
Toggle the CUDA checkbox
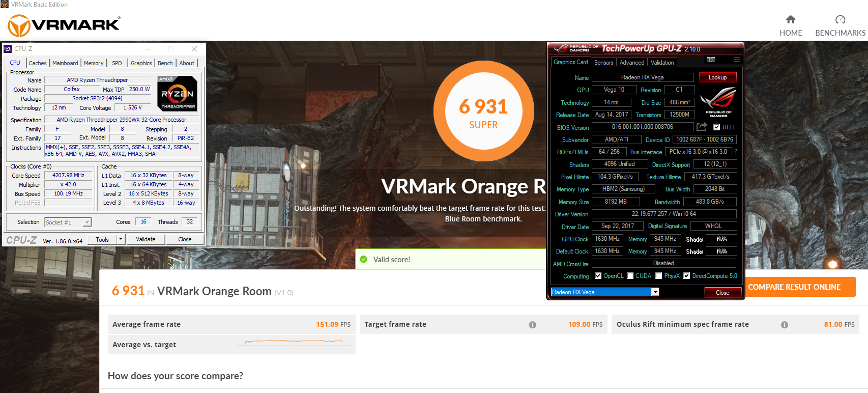pos(630,276)
